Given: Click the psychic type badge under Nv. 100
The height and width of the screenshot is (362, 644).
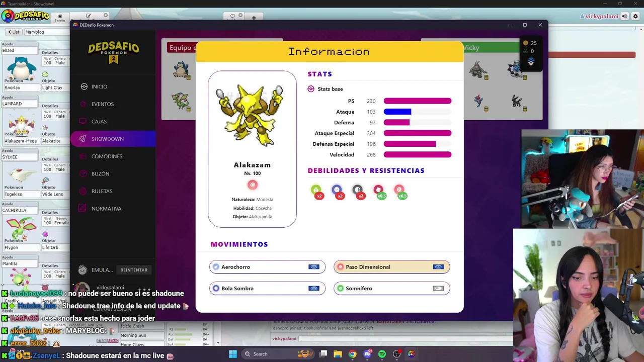Looking at the screenshot, I should click(x=253, y=185).
